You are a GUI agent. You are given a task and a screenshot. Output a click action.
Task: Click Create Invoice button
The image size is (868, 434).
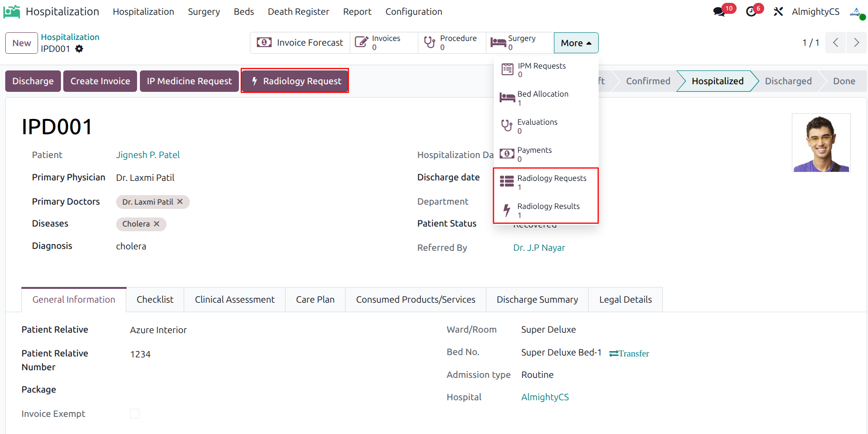(x=100, y=81)
